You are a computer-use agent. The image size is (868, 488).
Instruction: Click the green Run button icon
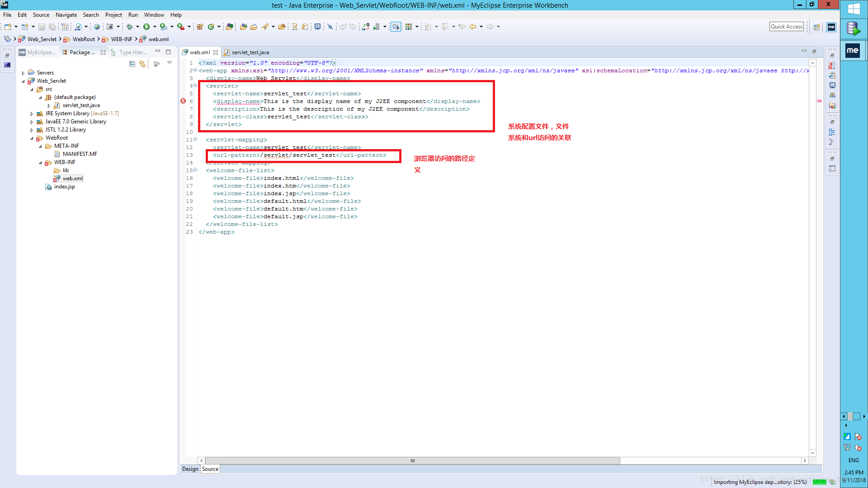(146, 27)
